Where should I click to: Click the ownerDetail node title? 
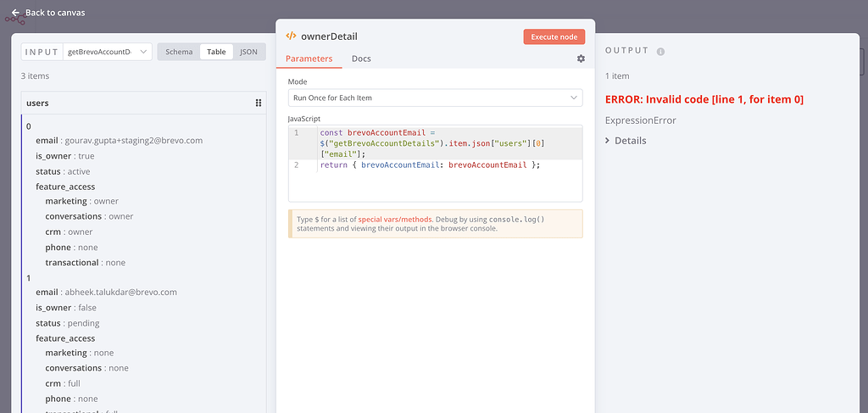(328, 36)
